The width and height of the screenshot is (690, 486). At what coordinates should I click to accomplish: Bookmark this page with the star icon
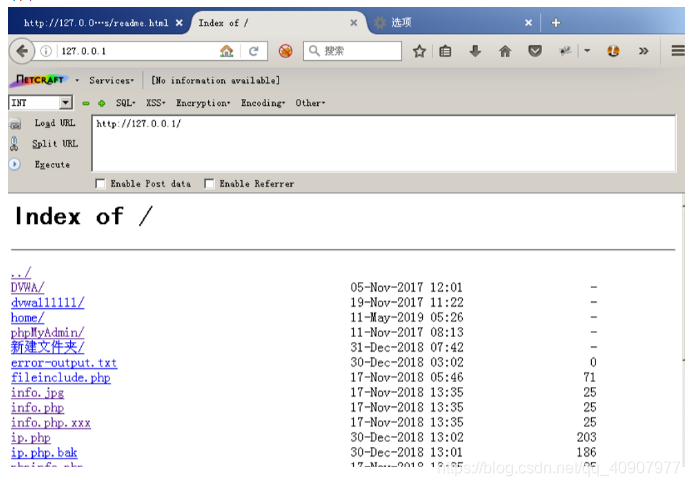[419, 51]
